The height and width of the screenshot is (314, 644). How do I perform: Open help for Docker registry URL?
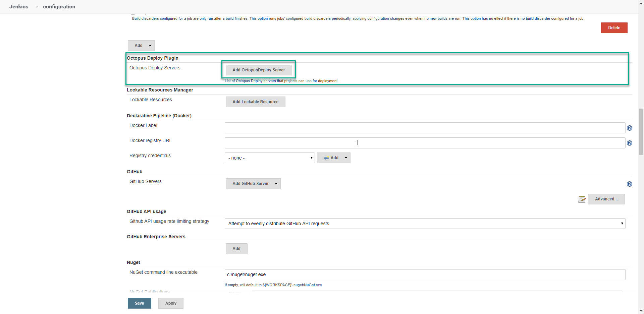click(630, 143)
